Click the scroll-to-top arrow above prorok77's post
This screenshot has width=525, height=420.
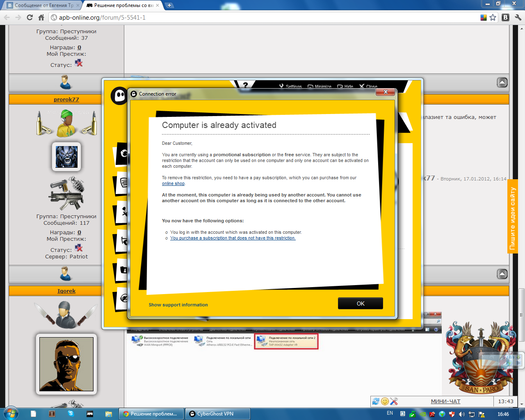click(502, 82)
